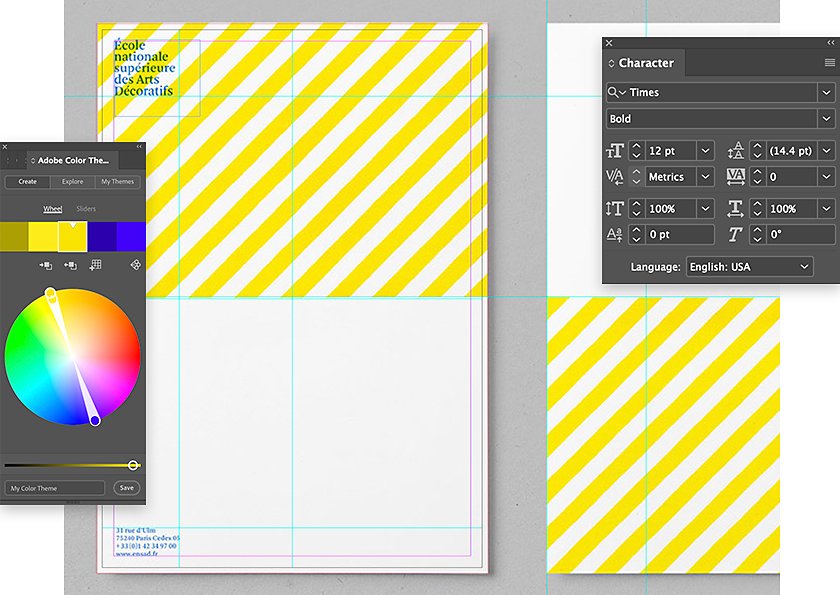Select the dark blue color swatch
The image size is (840, 595).
pyautogui.click(x=102, y=236)
